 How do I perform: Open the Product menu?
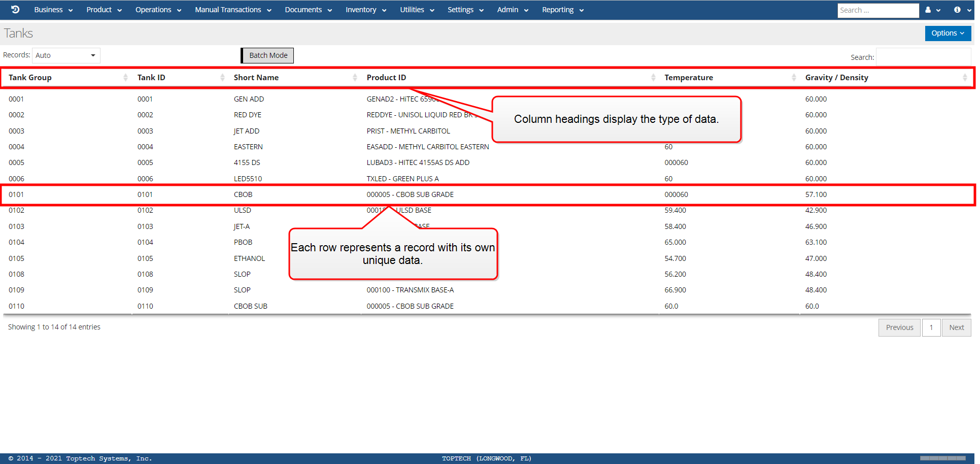104,10
